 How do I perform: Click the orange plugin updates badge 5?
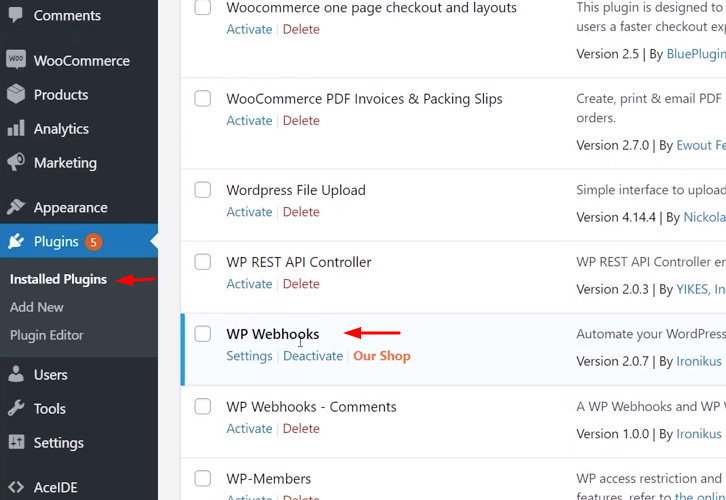(x=93, y=242)
